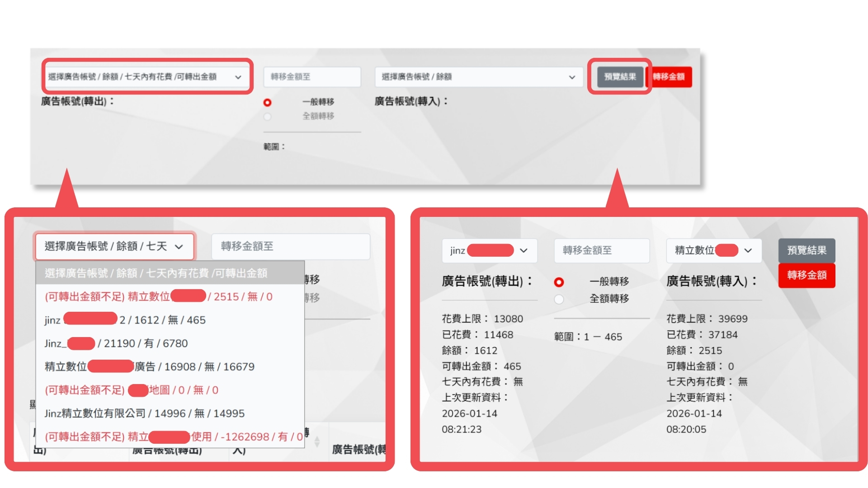868x488 pixels.
Task: Click insufficient 精立數位 option with 2515
Action: tap(159, 296)
